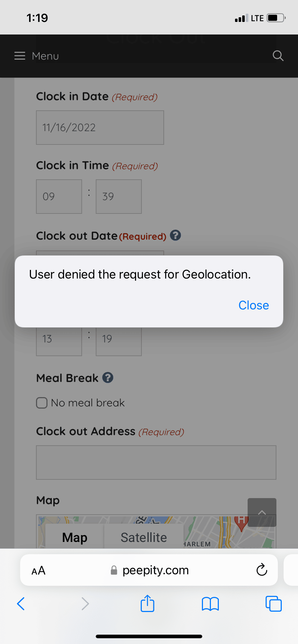Tap the peepity.com address bar
Viewport: 298px width, 644px height.
pos(149,570)
